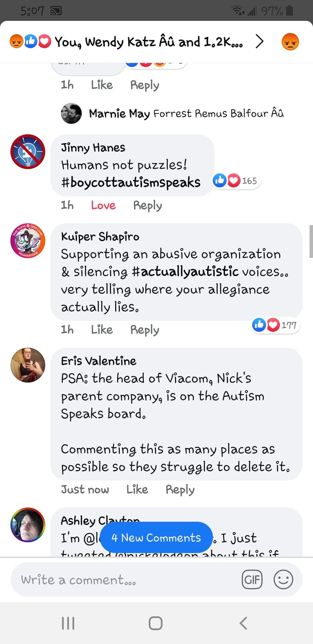The height and width of the screenshot is (644, 313).
Task: Open Kuiper Shapiro's profile picture
Action: [x=28, y=241]
